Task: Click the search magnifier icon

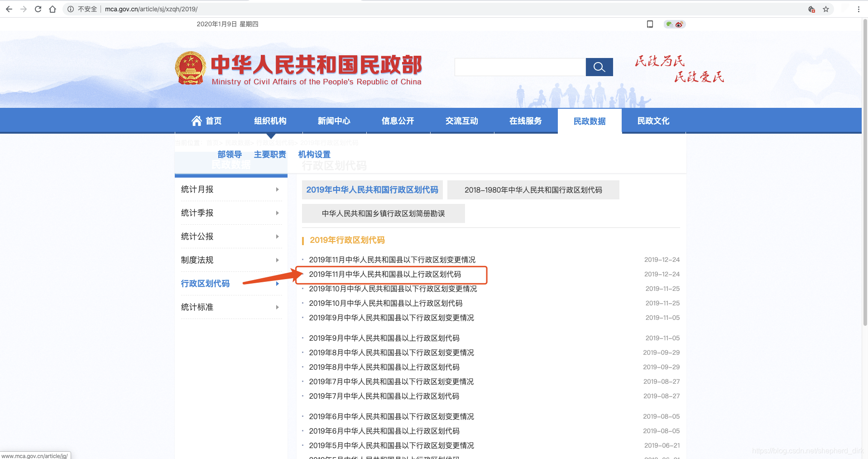Action: (x=599, y=67)
